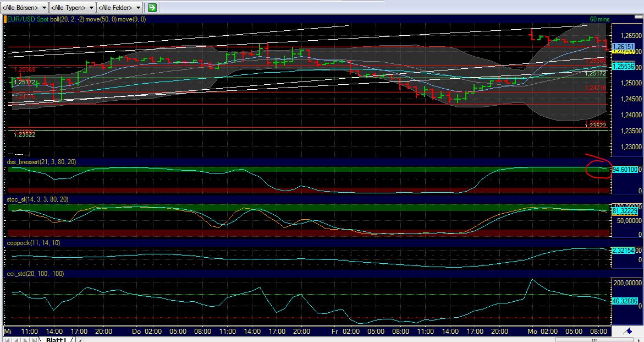644x342 pixels.
Task: Switch to the Blatt1 sheet tab
Action: [x=56, y=340]
